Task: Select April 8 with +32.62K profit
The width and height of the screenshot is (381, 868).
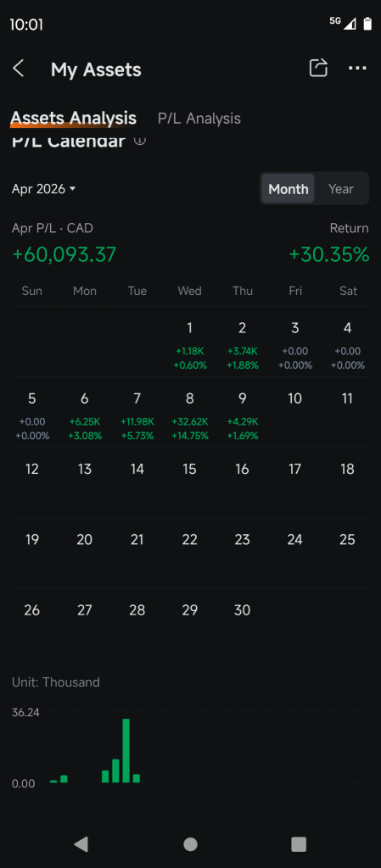Action: (190, 417)
